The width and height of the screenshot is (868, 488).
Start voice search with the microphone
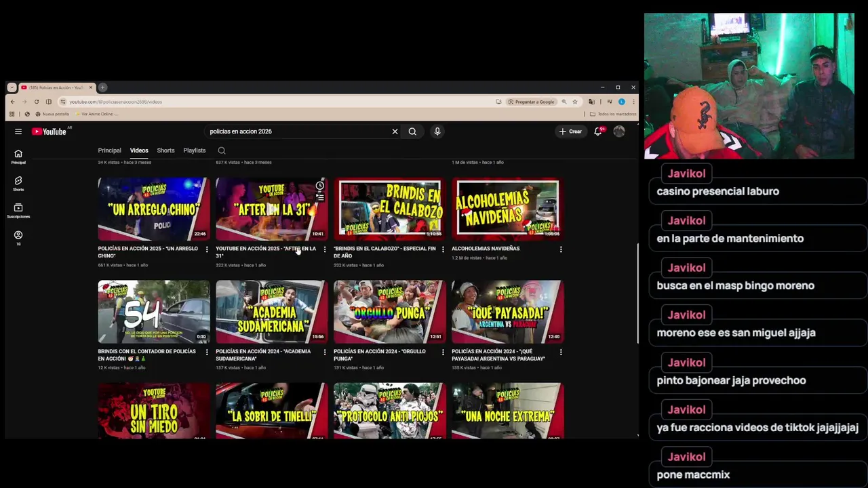(437, 131)
